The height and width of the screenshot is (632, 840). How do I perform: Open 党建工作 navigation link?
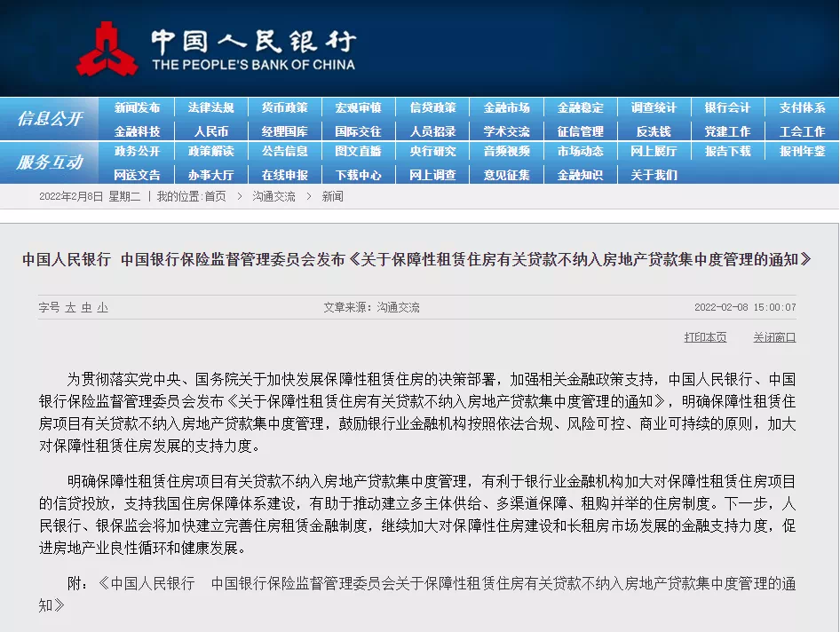727,131
